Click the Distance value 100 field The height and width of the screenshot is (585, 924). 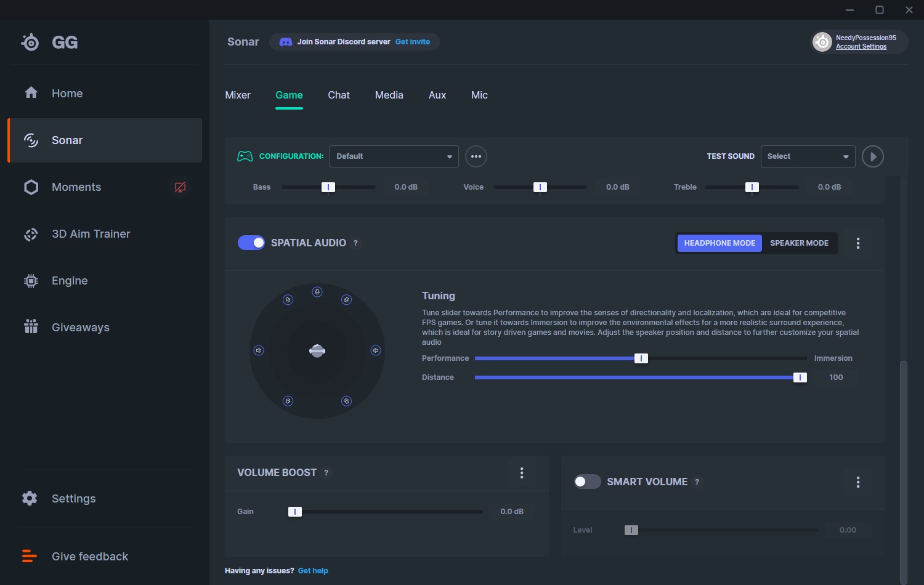tap(836, 377)
